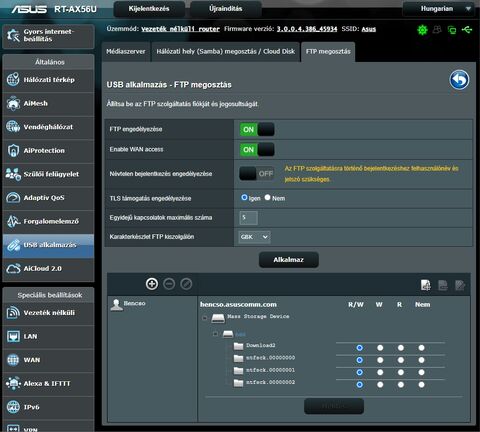Click Újraindítás button
The width and height of the screenshot is (480, 432).
[x=226, y=9]
